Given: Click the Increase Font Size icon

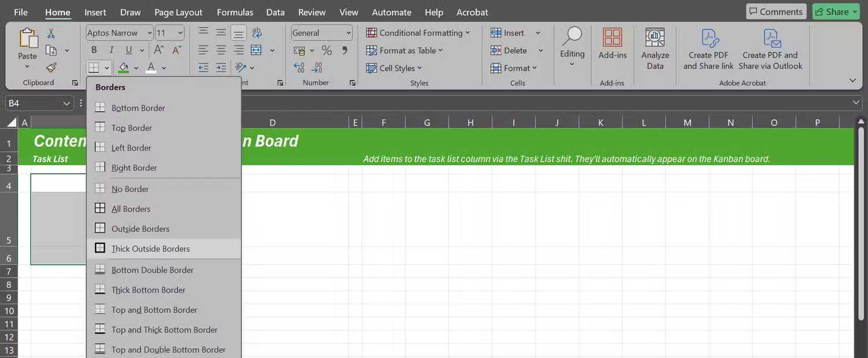Looking at the screenshot, I should (159, 50).
